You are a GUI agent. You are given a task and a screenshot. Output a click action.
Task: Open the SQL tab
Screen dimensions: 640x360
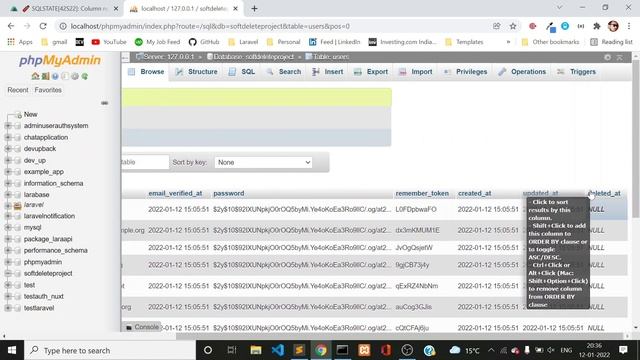click(242, 72)
